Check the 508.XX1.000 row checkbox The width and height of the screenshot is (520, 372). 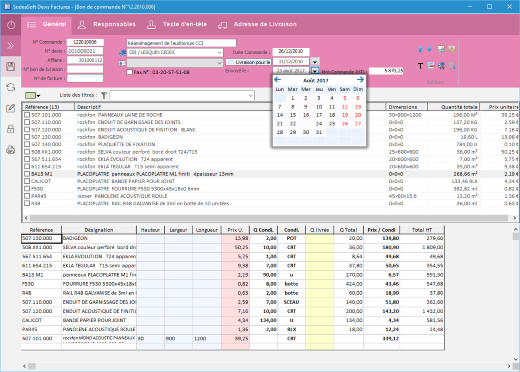click(27, 152)
